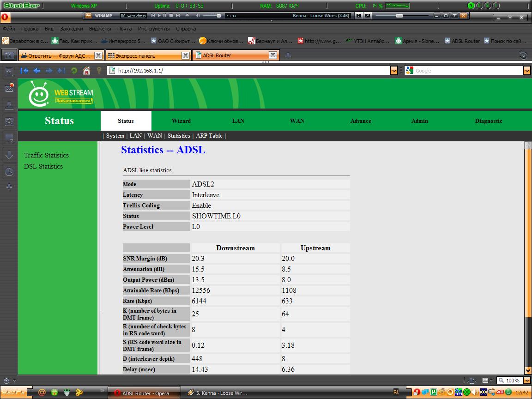Expand the Google search engine dropdown
Image resolution: width=532 pixels, height=399 pixels.
527,71
